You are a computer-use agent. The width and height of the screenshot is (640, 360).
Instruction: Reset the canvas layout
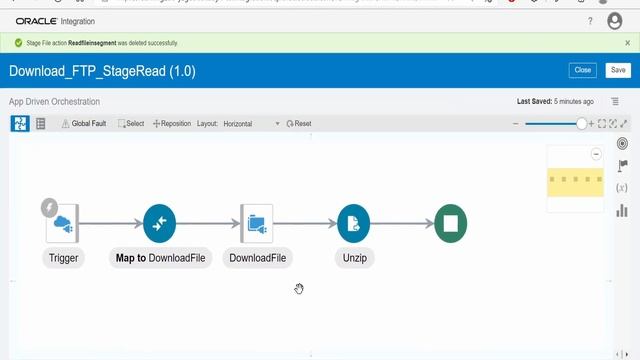[299, 123]
